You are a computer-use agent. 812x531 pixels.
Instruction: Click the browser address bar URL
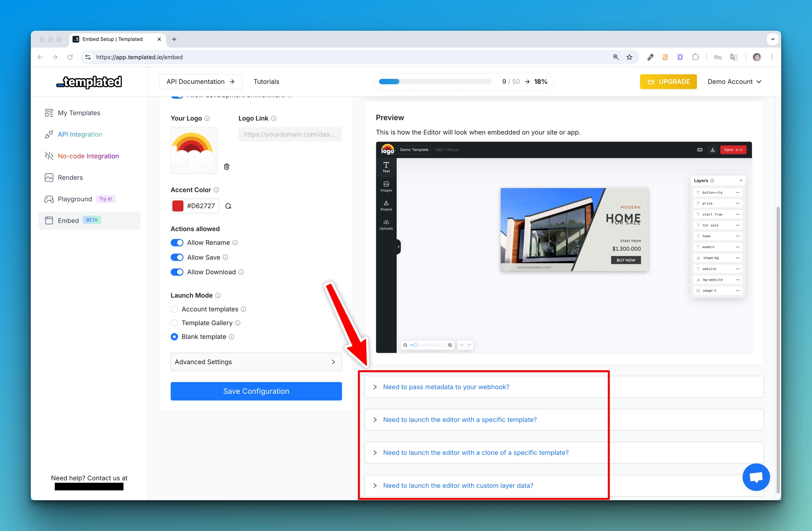point(140,57)
